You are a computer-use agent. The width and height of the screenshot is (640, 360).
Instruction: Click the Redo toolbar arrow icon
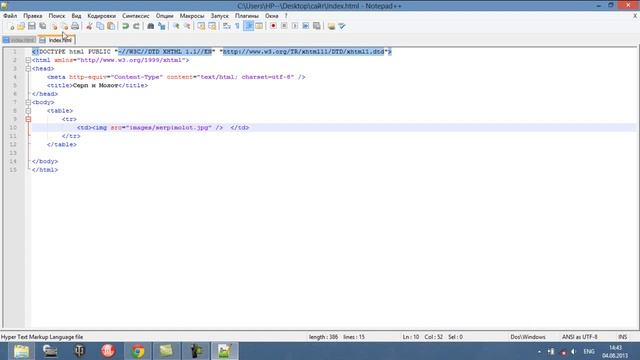136,26
